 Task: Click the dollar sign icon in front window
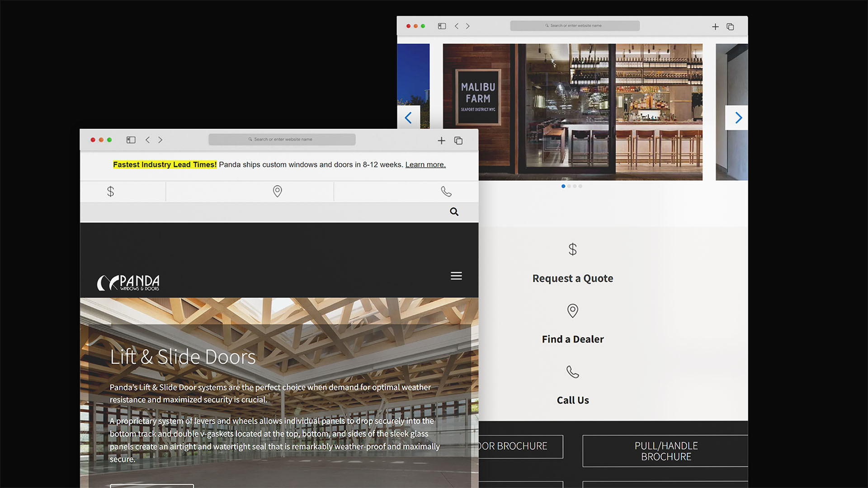click(110, 192)
